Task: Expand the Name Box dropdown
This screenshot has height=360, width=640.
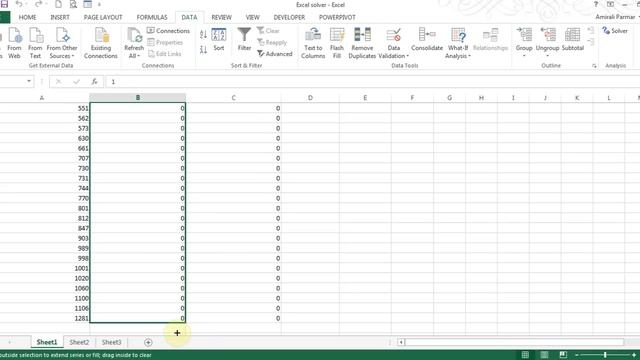Action: (29, 81)
